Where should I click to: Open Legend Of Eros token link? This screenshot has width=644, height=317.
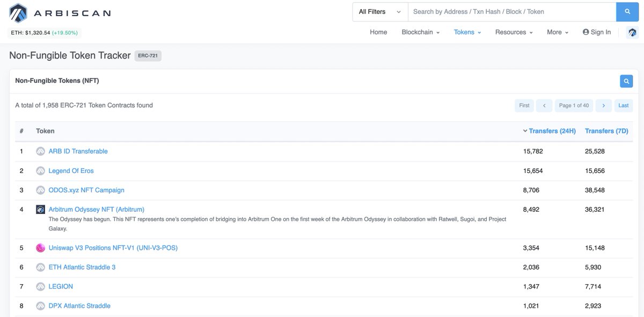(71, 171)
